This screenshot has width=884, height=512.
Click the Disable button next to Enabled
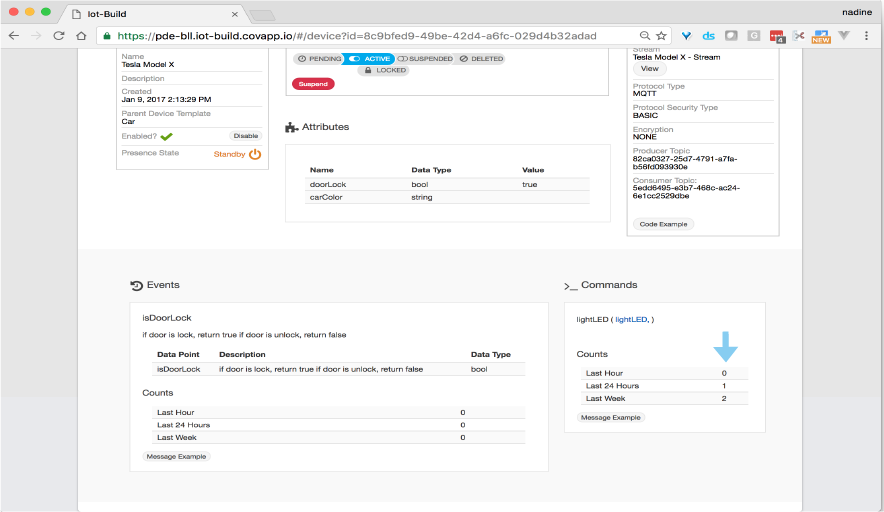[245, 136]
